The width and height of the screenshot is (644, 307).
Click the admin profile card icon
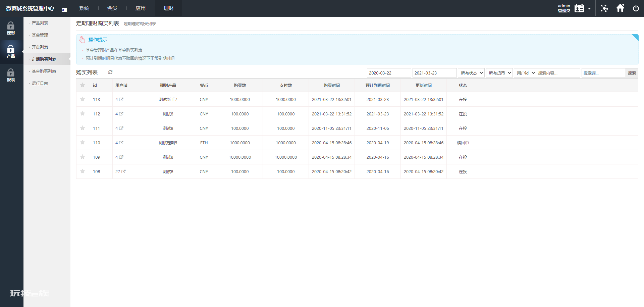click(x=579, y=8)
